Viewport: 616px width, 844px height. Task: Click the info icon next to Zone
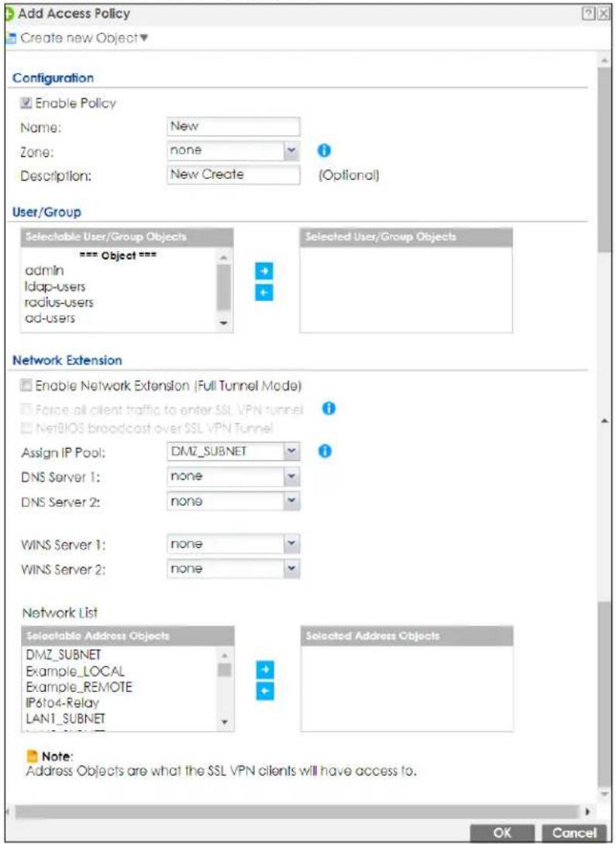click(x=323, y=151)
